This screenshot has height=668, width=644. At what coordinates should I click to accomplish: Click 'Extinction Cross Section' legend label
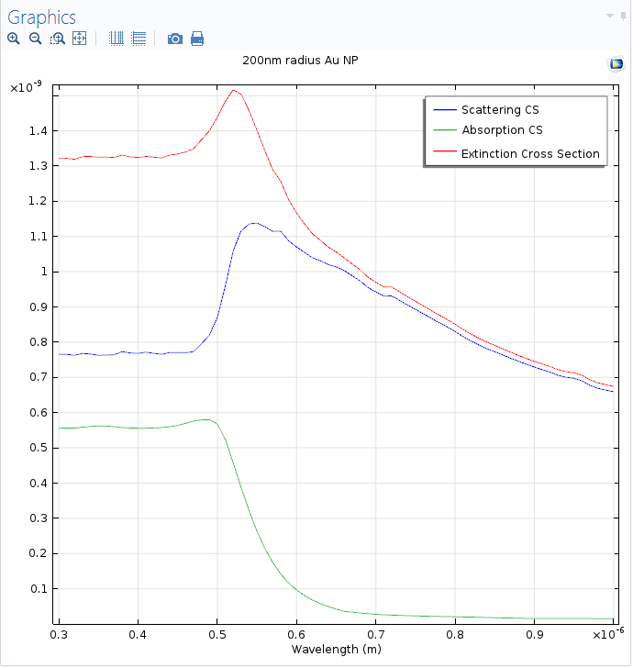point(530,153)
